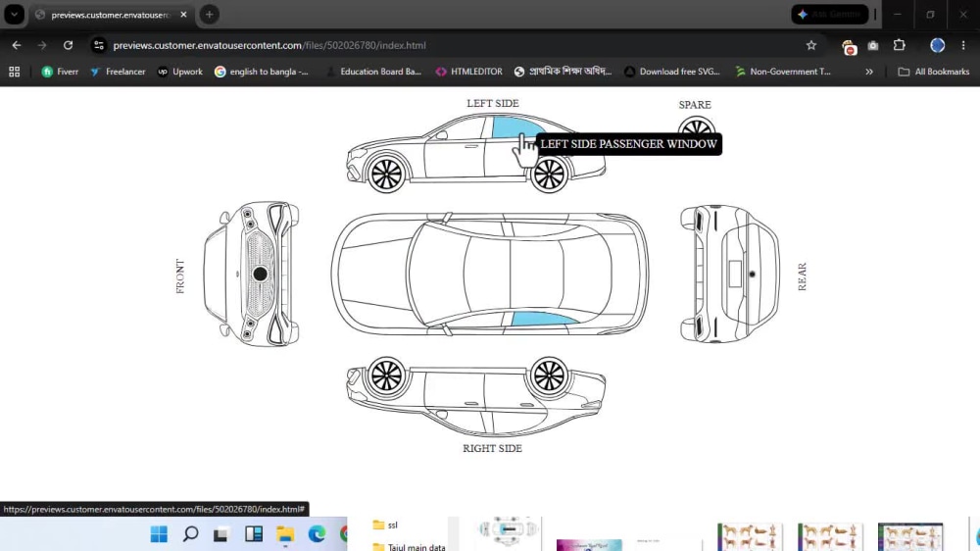Click the REAR label

[x=802, y=276]
